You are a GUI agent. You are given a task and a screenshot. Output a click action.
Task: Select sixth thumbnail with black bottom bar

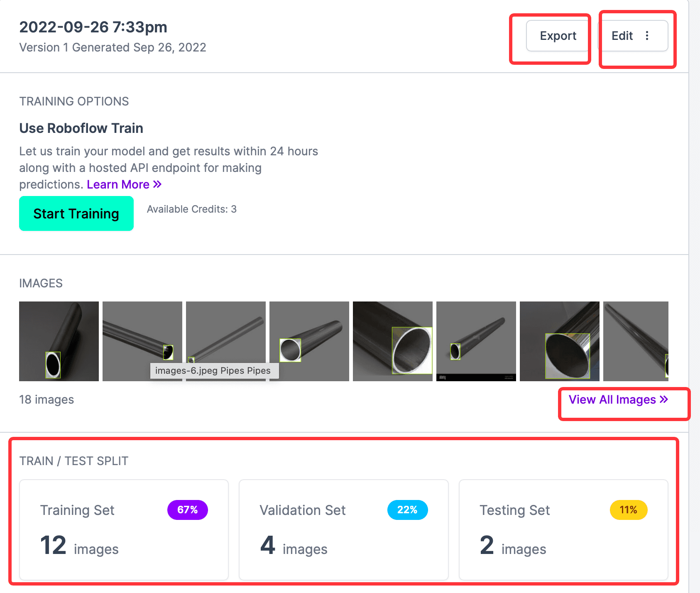(x=476, y=341)
